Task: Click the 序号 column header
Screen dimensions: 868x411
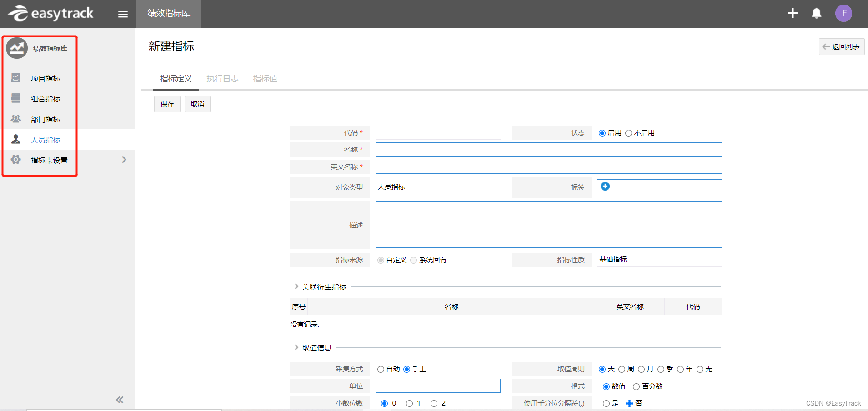Action: point(299,307)
